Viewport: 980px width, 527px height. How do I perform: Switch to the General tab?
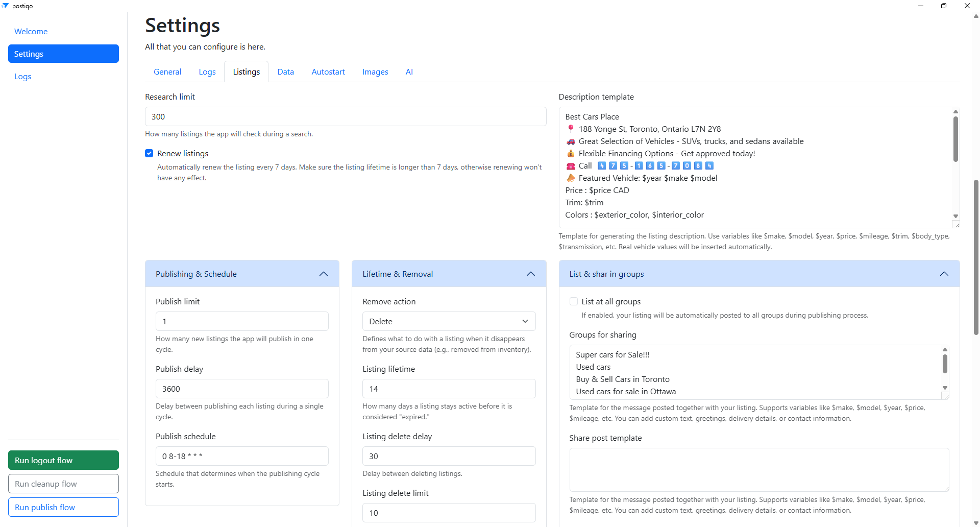click(167, 71)
